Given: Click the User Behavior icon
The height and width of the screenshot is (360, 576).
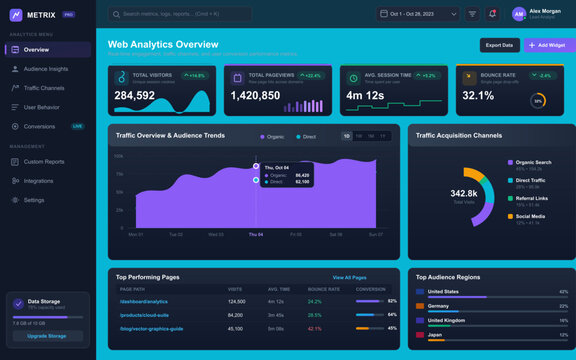Looking at the screenshot, I should coord(15,107).
